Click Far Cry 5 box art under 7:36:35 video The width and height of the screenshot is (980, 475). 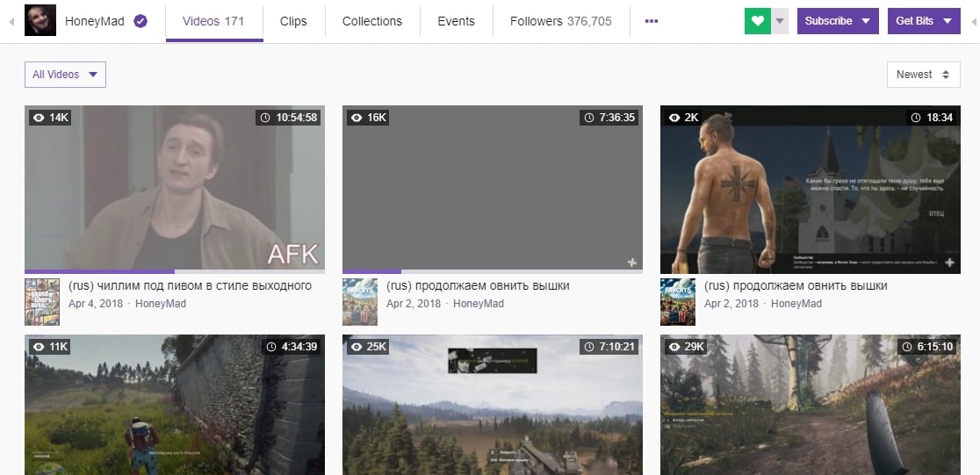coord(360,302)
